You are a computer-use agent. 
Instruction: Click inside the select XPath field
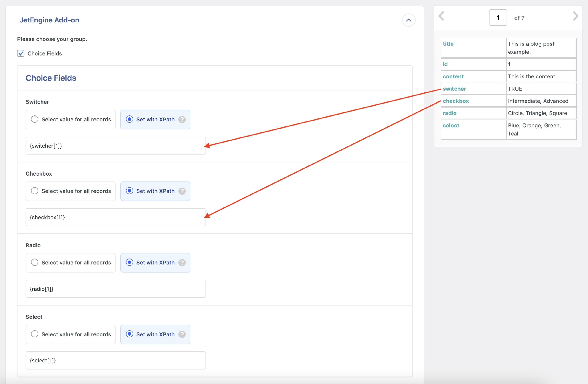pyautogui.click(x=115, y=360)
